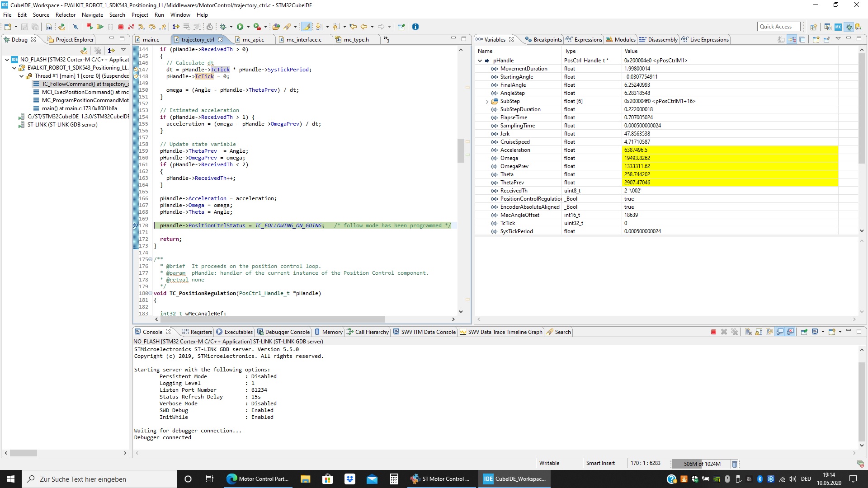Open the STM32CubeMX device configuration tool

point(839,27)
